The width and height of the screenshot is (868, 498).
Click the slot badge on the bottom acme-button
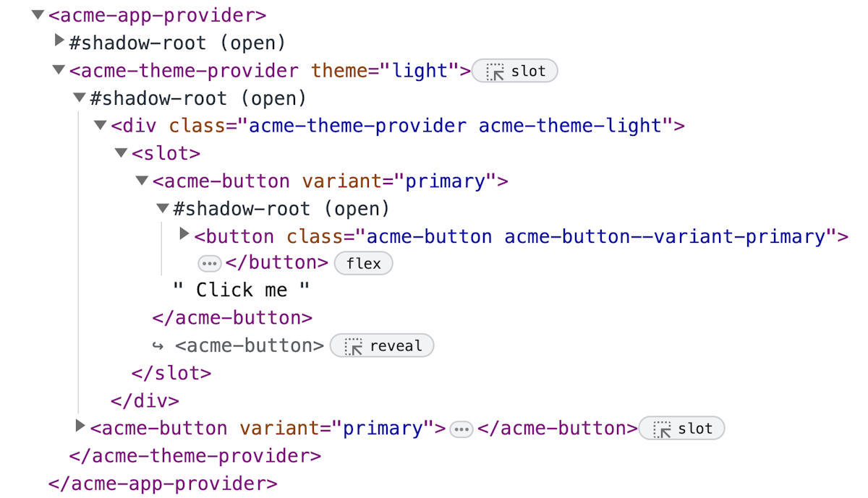tap(681, 428)
